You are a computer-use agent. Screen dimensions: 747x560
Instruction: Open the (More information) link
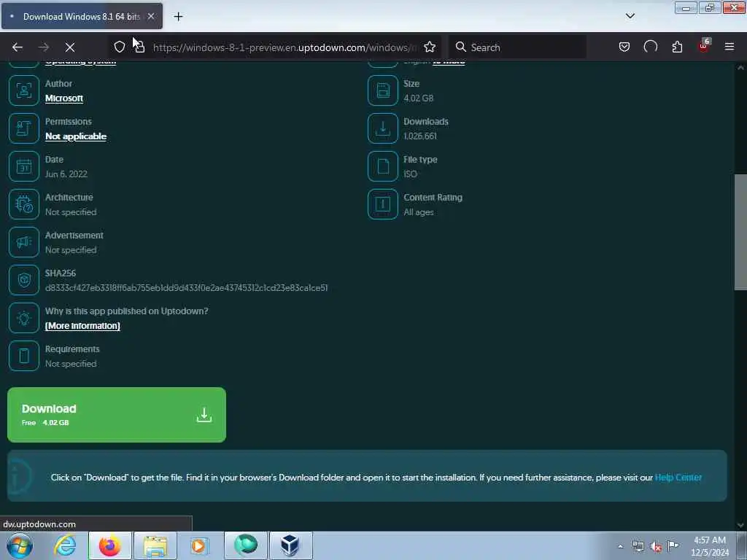82,326
